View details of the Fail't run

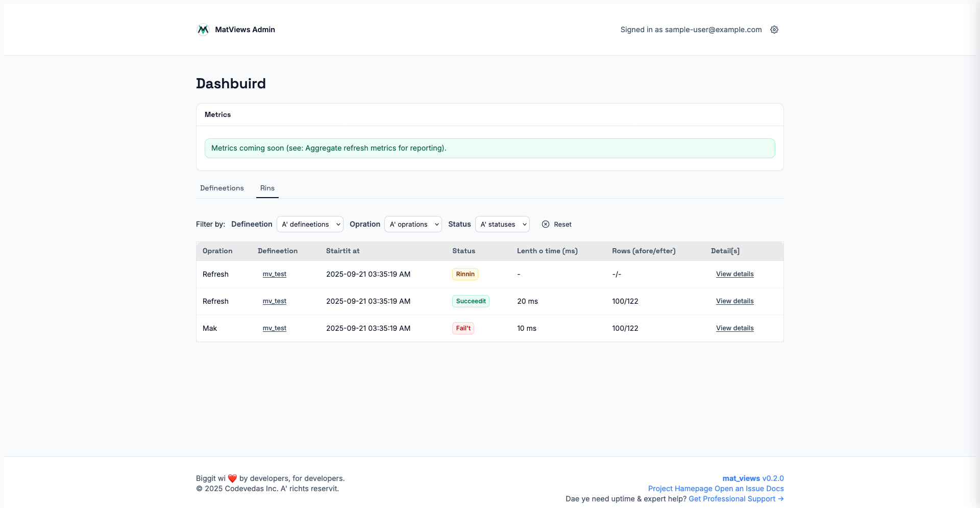pyautogui.click(x=734, y=328)
